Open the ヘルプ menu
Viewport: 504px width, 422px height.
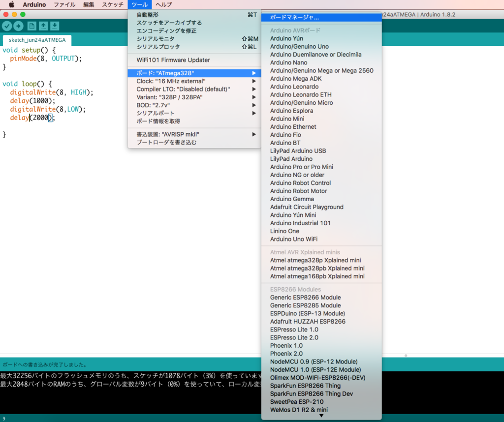[163, 4]
